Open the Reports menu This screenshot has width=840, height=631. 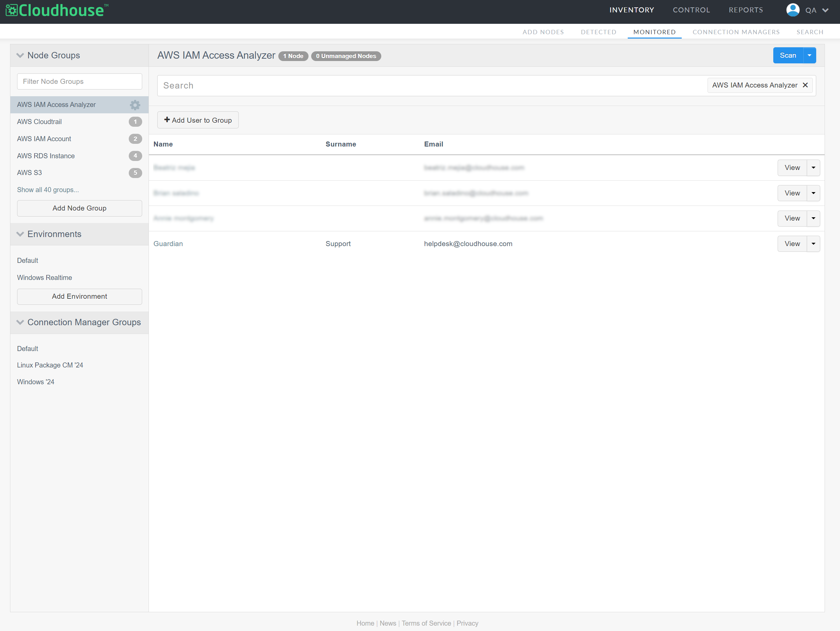(746, 10)
